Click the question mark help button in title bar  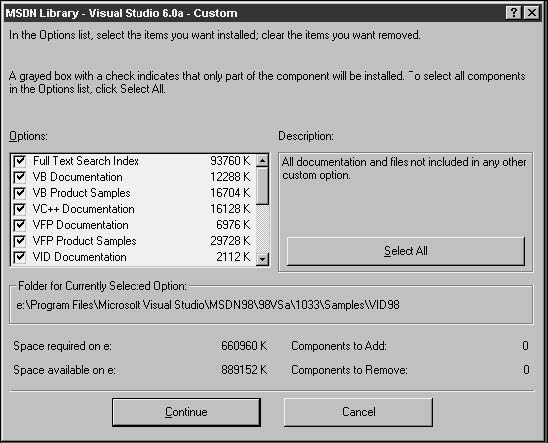click(513, 13)
